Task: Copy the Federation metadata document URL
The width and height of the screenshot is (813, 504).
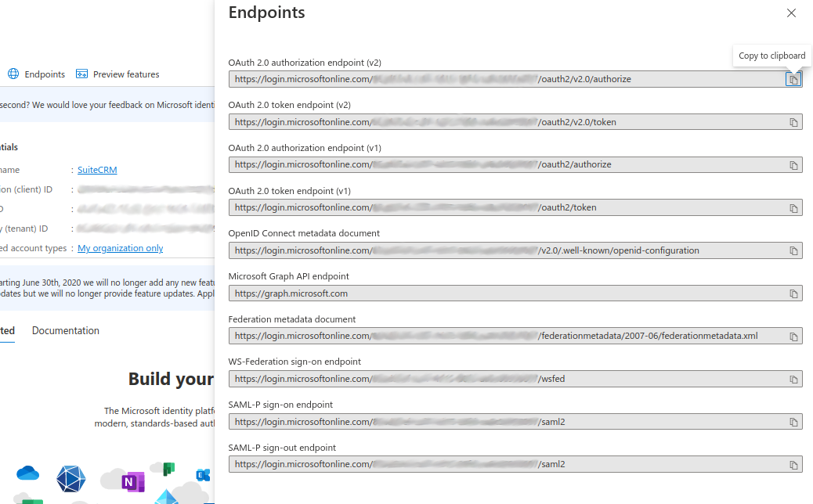Action: (793, 335)
